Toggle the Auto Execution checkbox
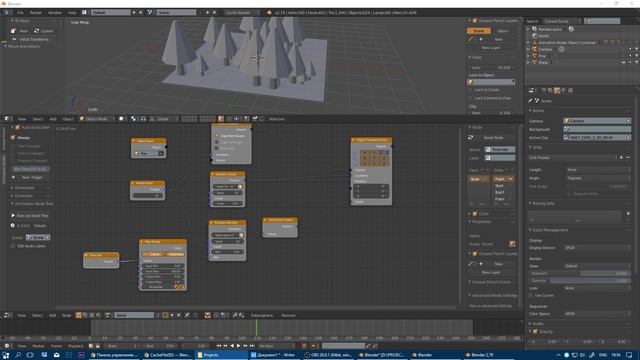Viewport: 640px width, 360px height. tap(18, 127)
